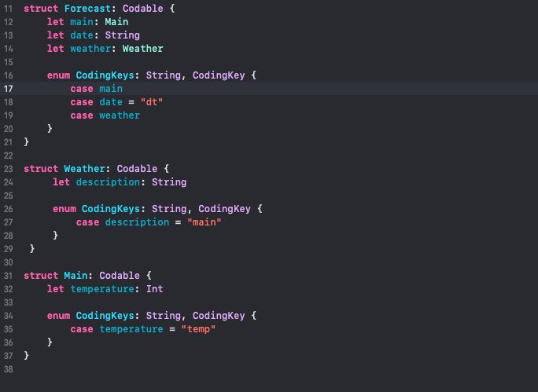This screenshot has height=392, width=538.
Task: Click 'Codable' in the Weather struct declaration
Action: coord(137,169)
